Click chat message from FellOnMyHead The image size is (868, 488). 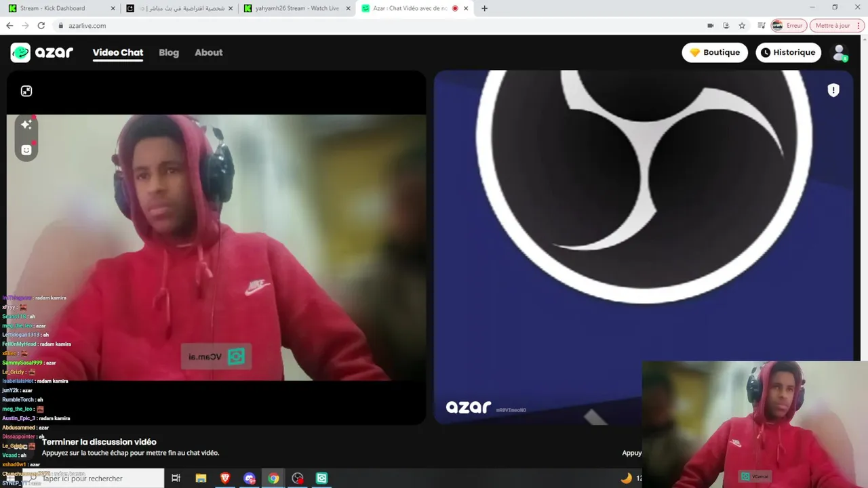[x=37, y=344]
